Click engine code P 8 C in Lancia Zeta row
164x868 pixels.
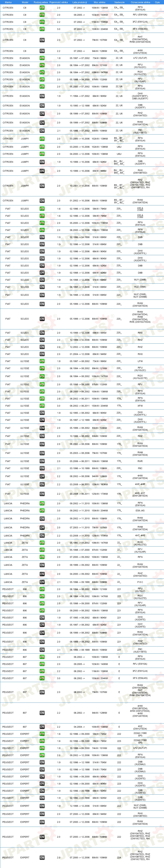140,582
